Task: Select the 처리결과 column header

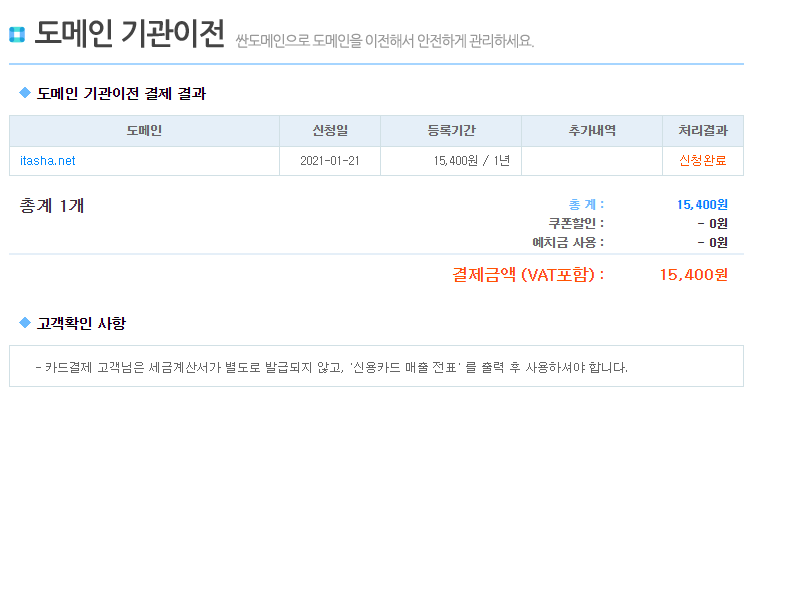Action: (x=703, y=131)
